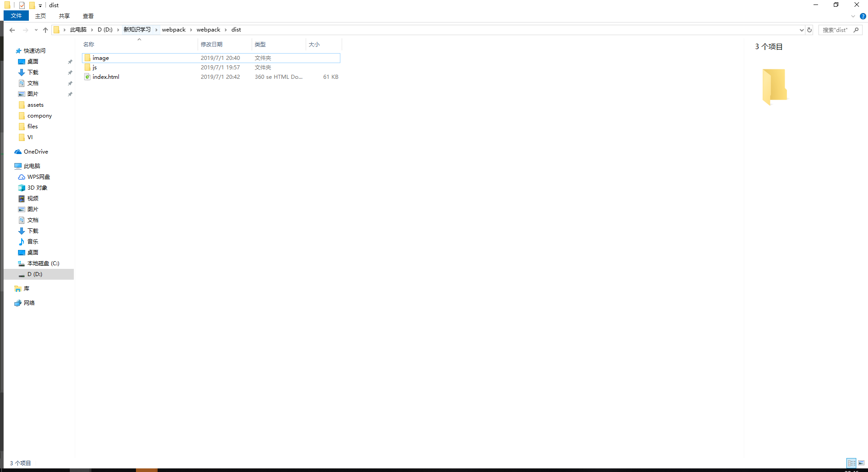Open pinned 图片 under quick access
868x472 pixels.
coord(33,94)
